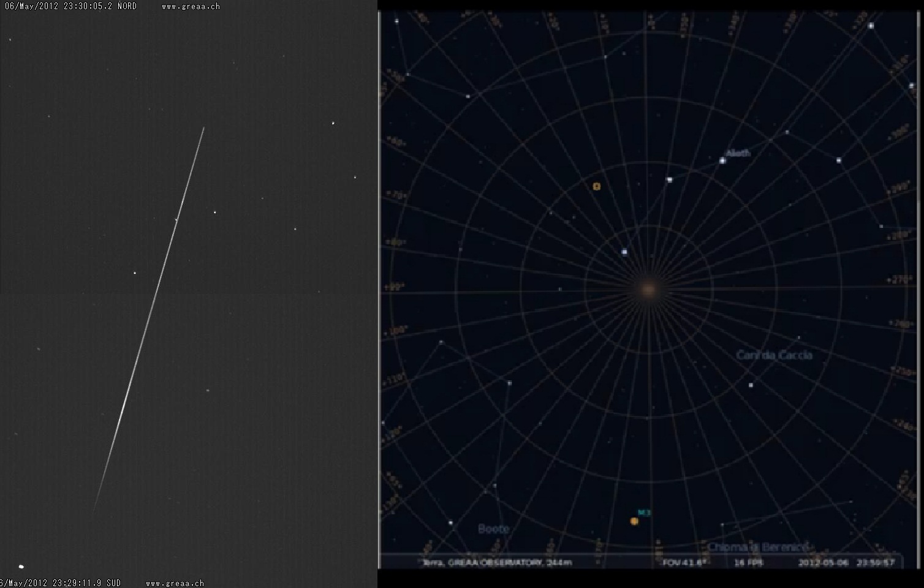Select the orange square marker left of Alioth
924x588 pixels.
[x=596, y=186]
